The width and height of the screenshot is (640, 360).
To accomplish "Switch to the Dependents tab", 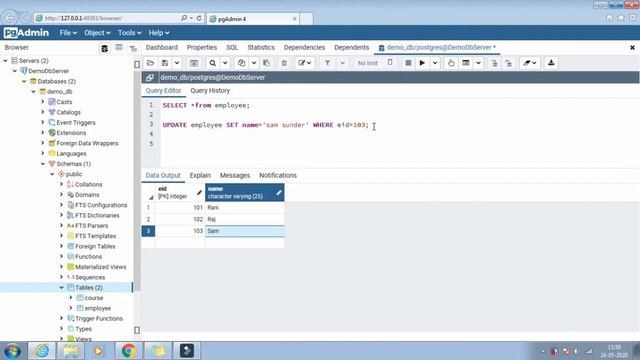I will [351, 47].
